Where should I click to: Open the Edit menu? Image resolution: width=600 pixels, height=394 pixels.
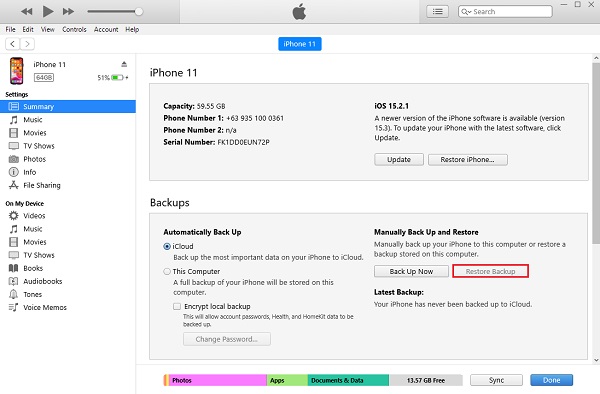click(x=28, y=29)
